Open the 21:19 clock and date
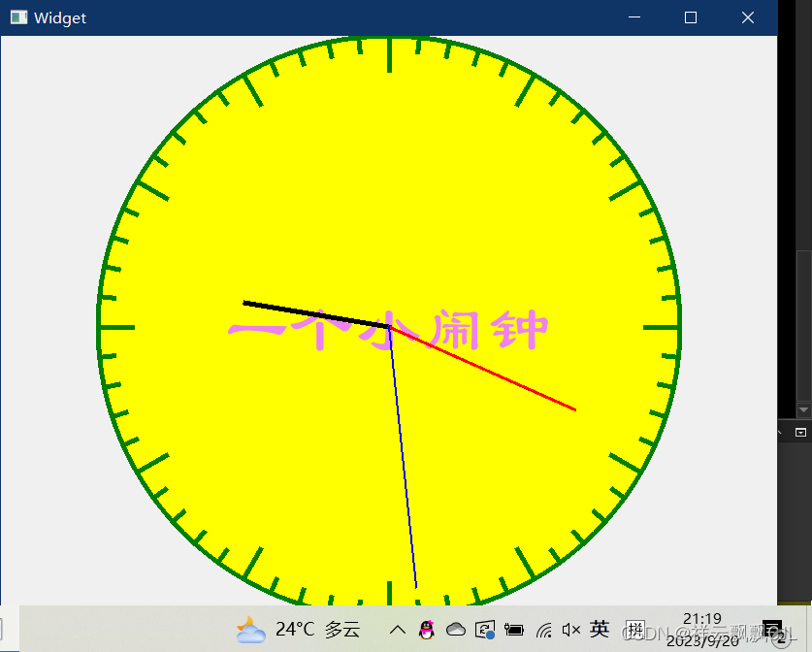Screen dimensions: 812x652 702,630
